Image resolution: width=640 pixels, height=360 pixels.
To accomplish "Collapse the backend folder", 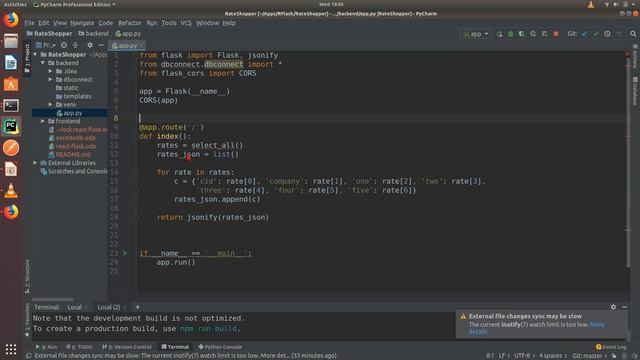I will click(43, 63).
